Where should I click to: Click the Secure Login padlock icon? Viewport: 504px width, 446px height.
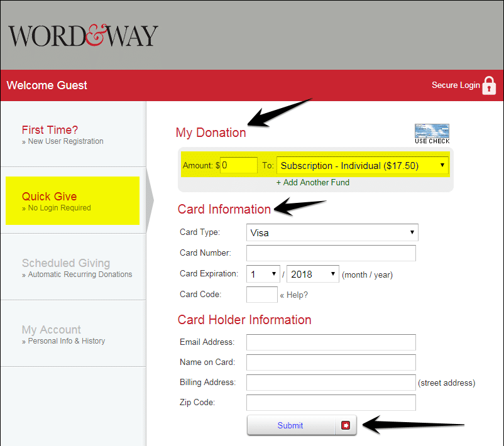pos(490,85)
